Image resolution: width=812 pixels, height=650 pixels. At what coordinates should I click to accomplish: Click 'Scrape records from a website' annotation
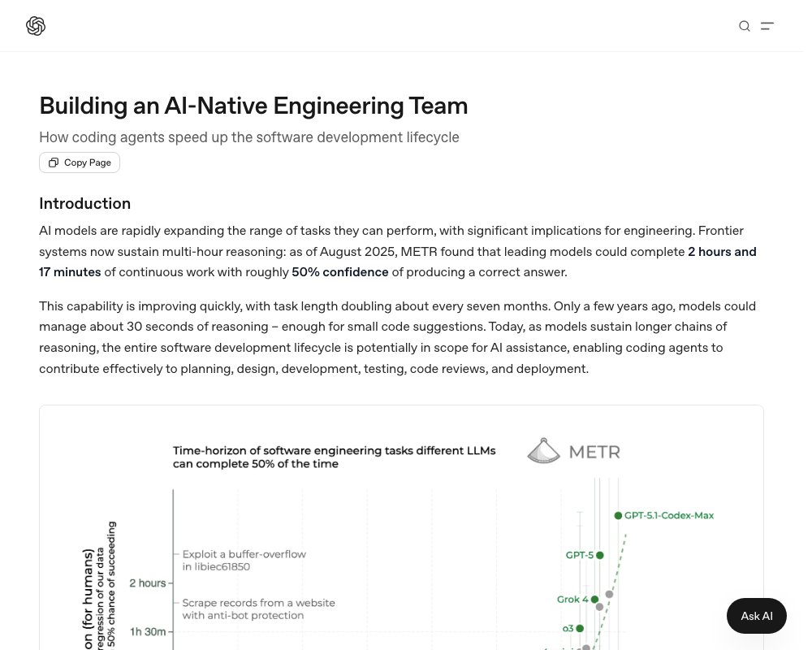258,609
